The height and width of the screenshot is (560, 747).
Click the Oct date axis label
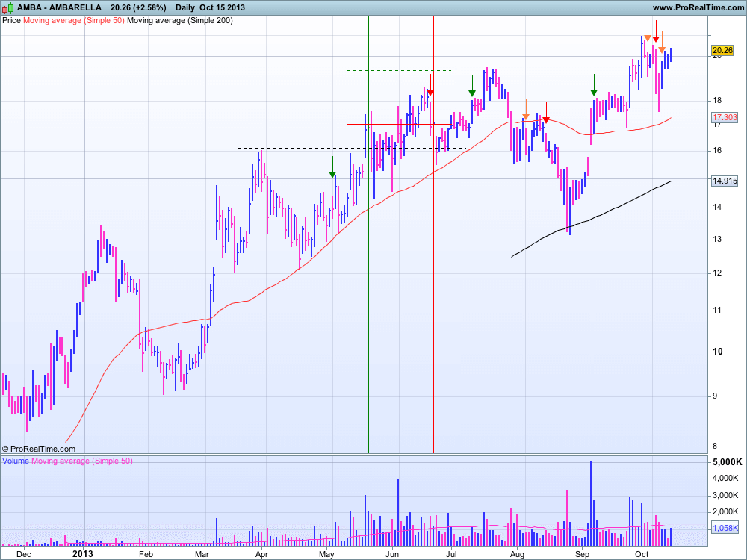(642, 554)
